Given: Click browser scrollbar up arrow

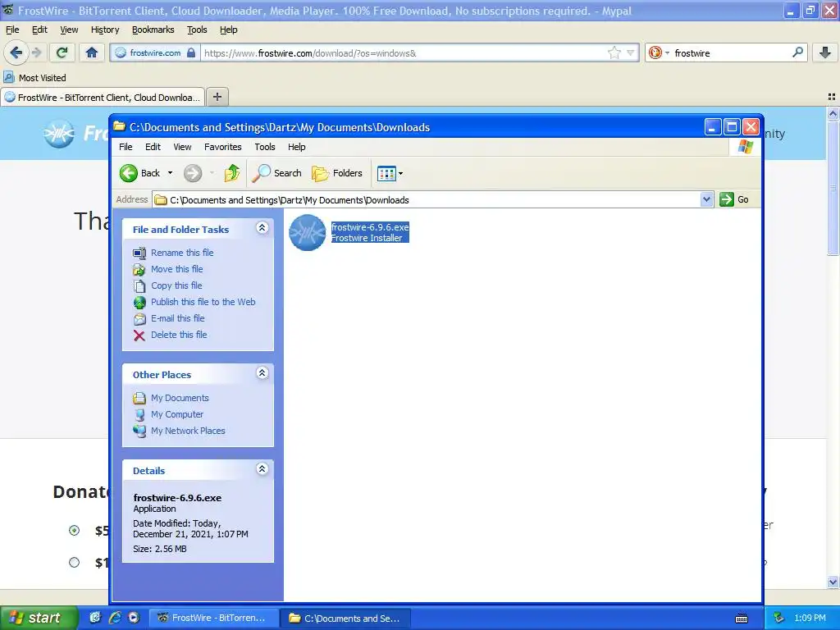Looking at the screenshot, I should pyautogui.click(x=833, y=113).
